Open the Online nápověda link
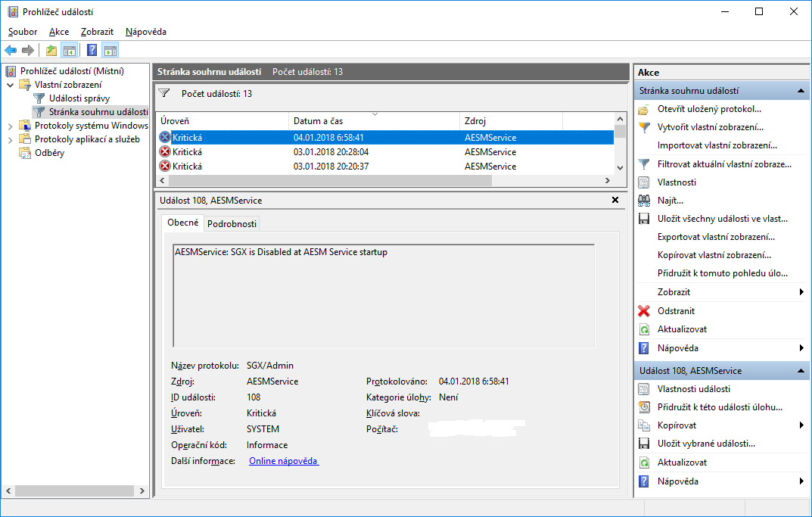 pos(284,461)
